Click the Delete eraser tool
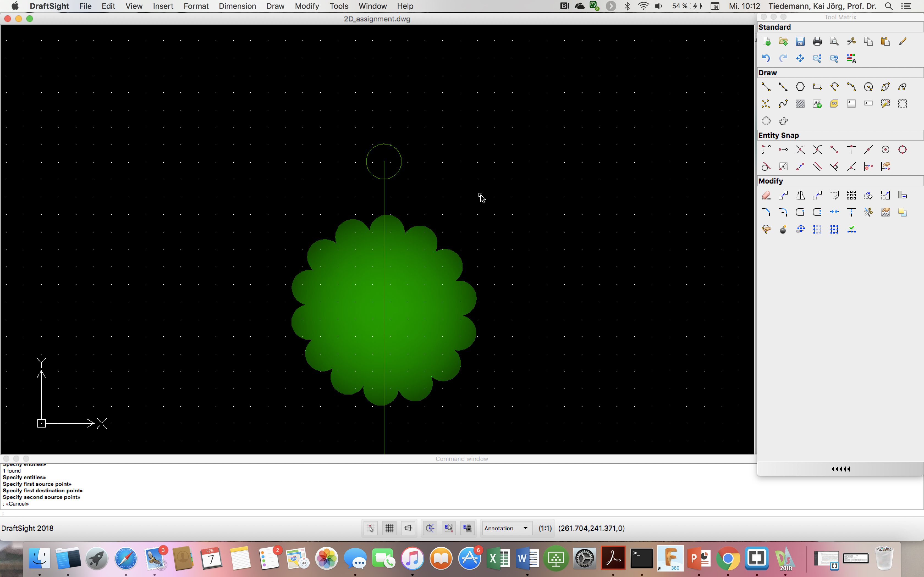 pyautogui.click(x=766, y=195)
